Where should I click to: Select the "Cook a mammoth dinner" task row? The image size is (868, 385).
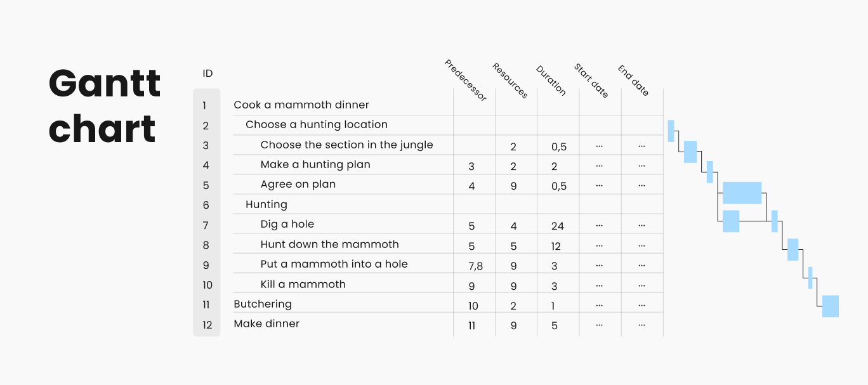pos(301,105)
